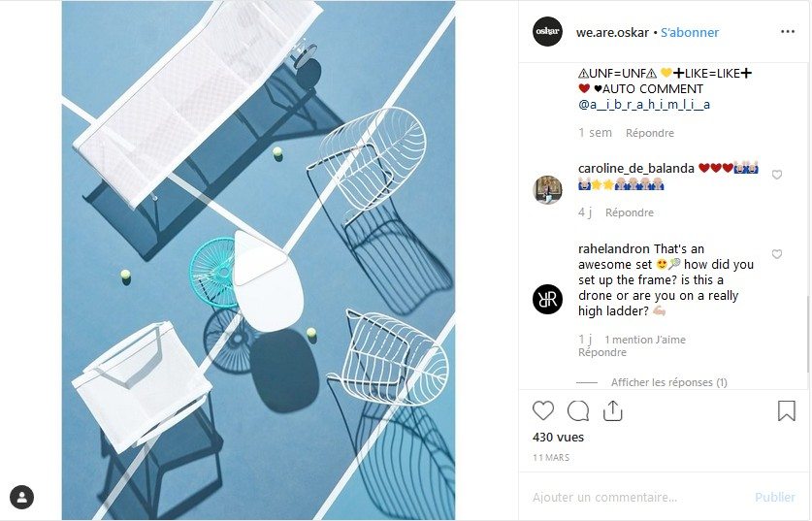Like caroline_de_balanda's comment
Viewport: 812px width, 521px height.
pyautogui.click(x=777, y=175)
